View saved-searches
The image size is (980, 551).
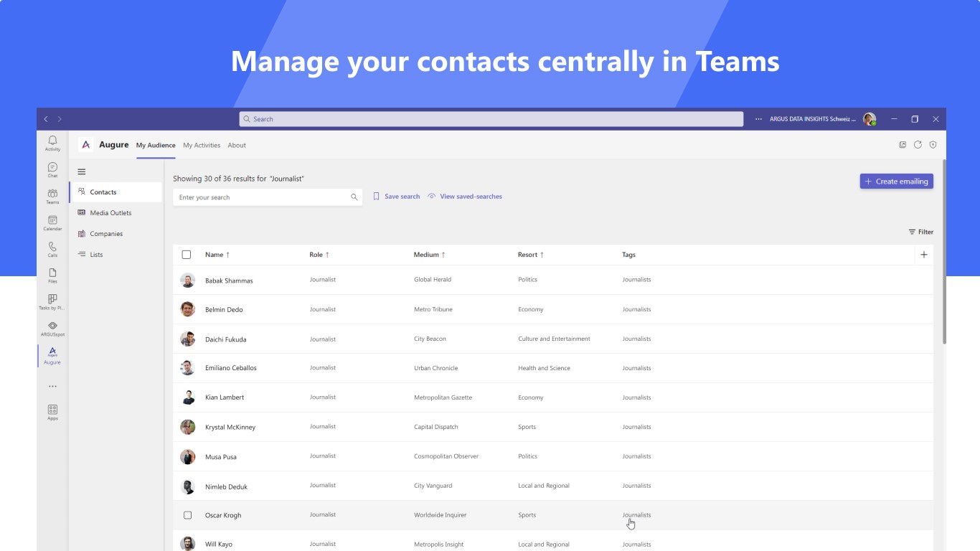465,197
